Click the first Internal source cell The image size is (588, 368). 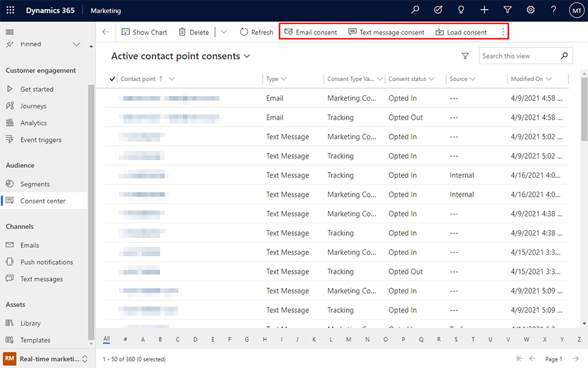(462, 175)
